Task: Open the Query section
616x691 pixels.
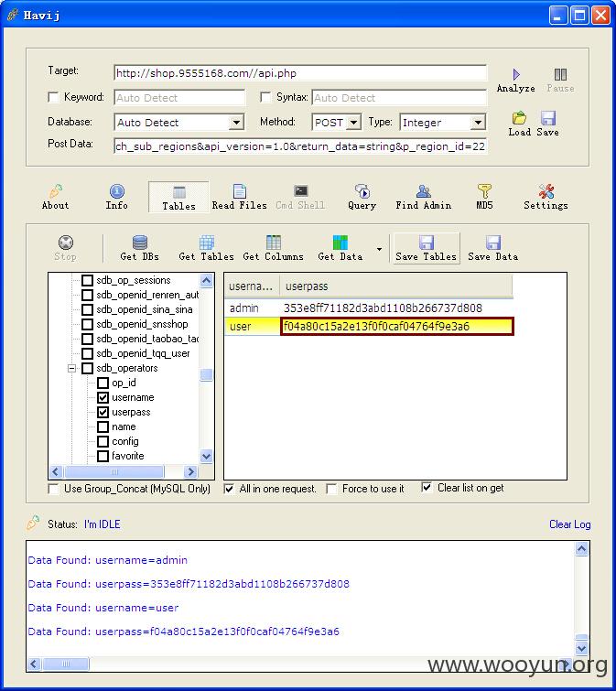Action: click(362, 197)
